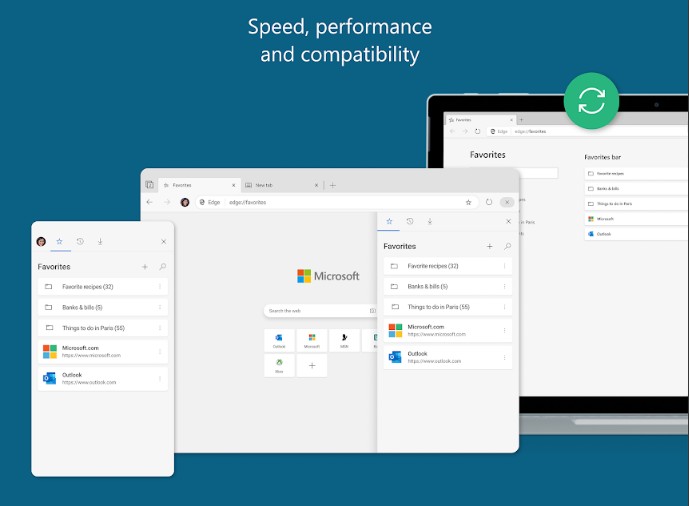The height and width of the screenshot is (506, 689).
Task: Open more options for Microsoft.com, tablet panel
Action: point(504,330)
